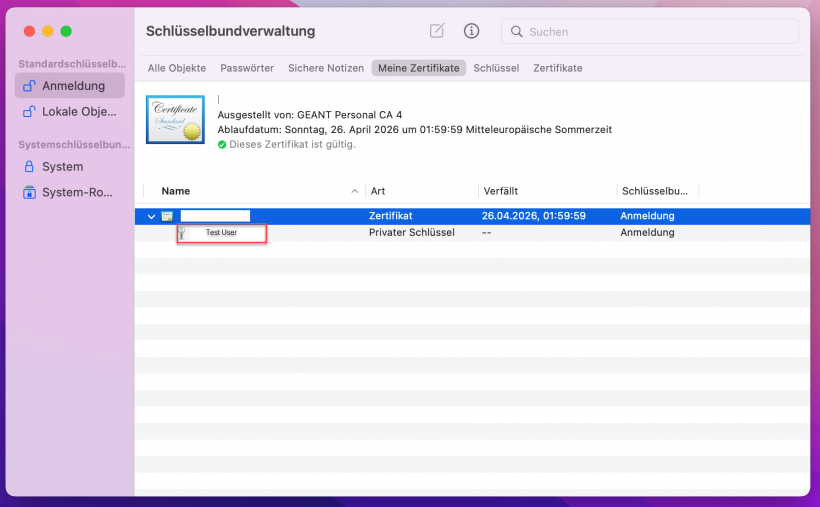Click the certificate thumbnail image
820x507 pixels.
point(175,123)
